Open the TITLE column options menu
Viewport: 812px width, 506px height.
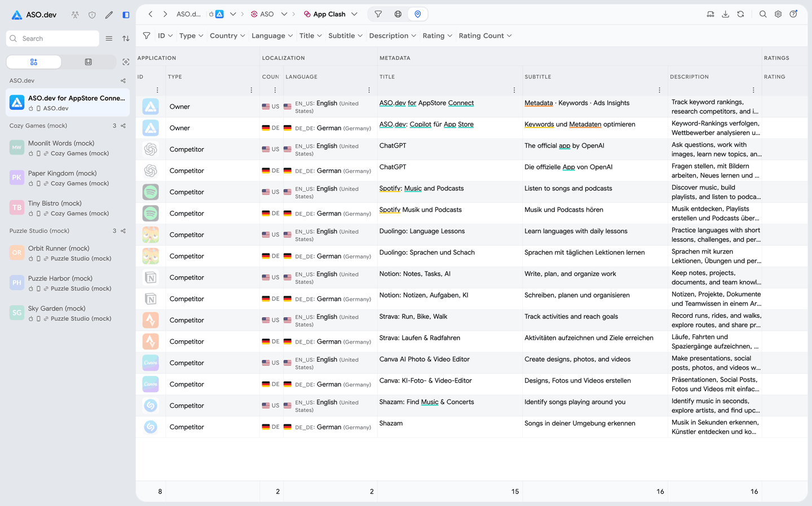(514, 90)
